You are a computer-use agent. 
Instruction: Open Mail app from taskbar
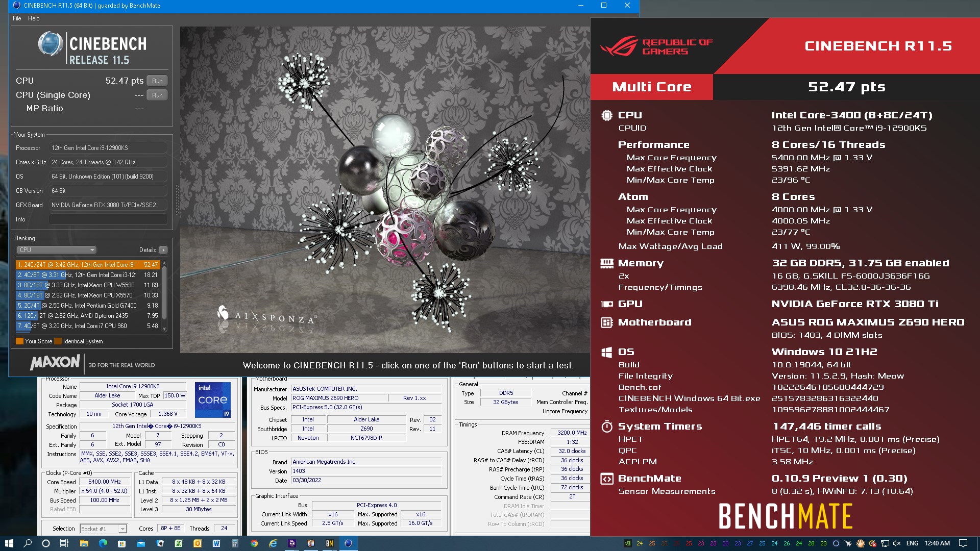click(x=141, y=543)
